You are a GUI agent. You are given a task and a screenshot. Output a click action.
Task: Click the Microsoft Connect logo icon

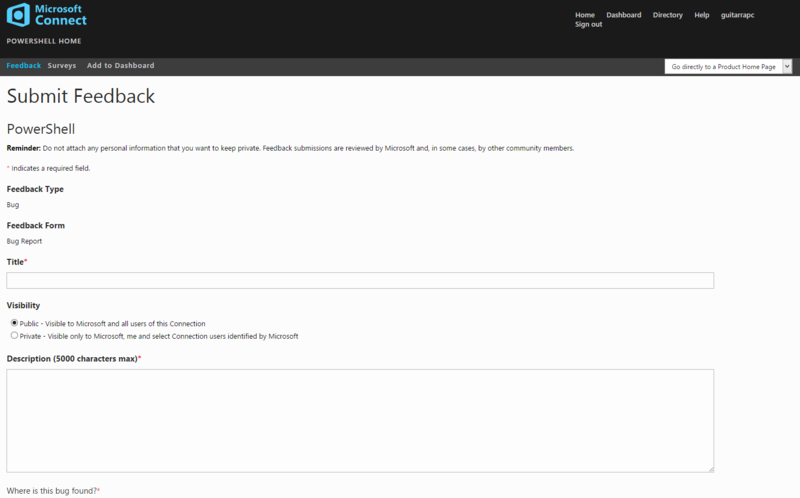point(18,15)
